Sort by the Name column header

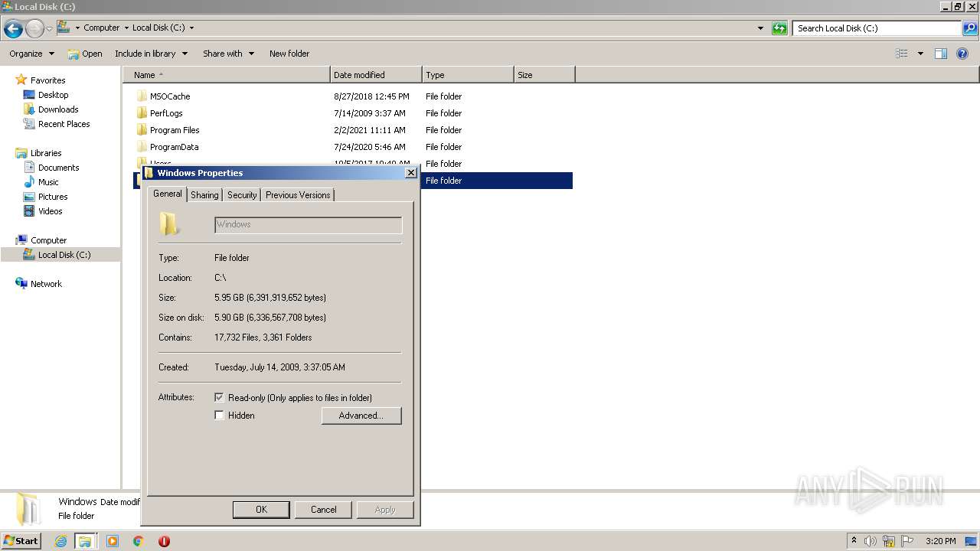[x=227, y=75]
